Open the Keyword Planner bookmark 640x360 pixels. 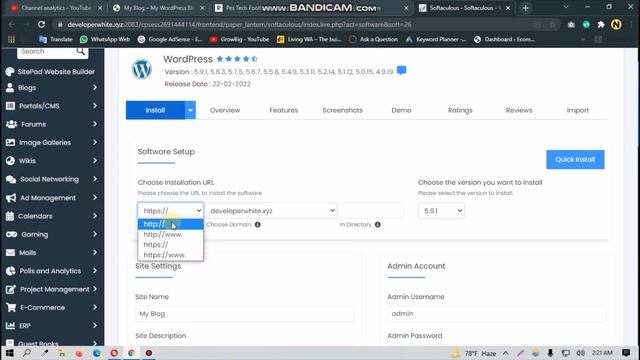point(436,40)
